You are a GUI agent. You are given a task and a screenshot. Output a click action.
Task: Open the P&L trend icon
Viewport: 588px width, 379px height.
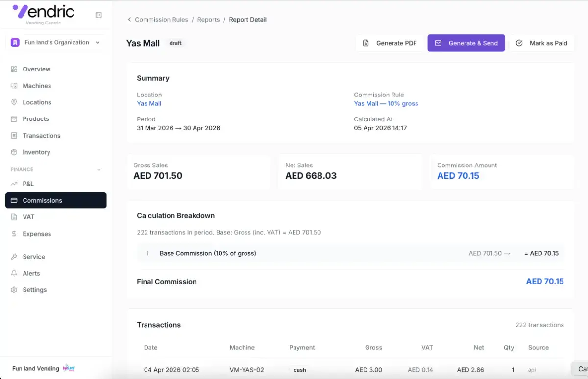[14, 184]
